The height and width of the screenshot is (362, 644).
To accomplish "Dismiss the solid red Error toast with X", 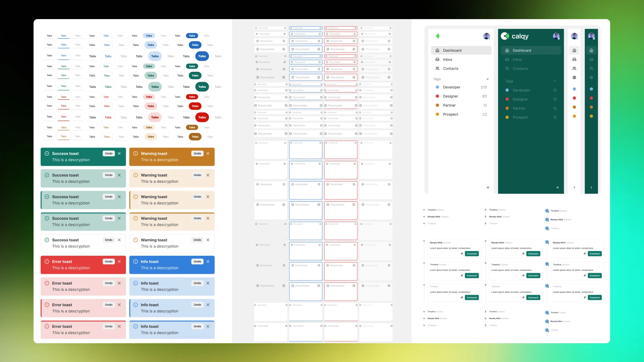I will point(119,261).
